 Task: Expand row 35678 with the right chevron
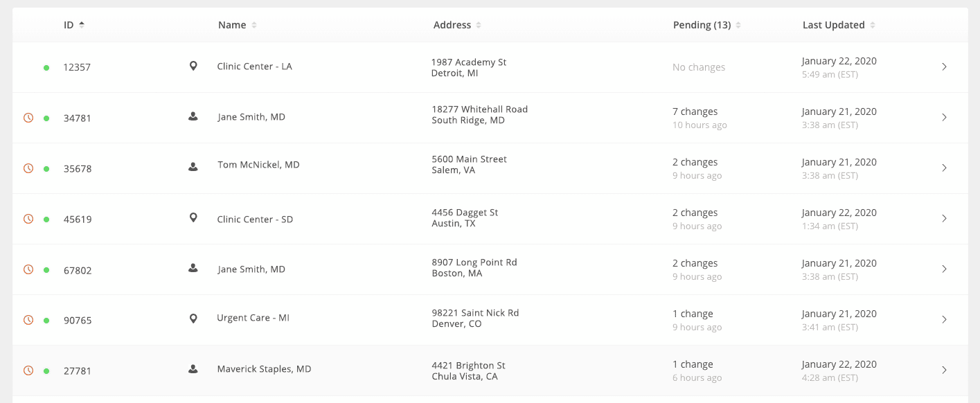tap(944, 168)
